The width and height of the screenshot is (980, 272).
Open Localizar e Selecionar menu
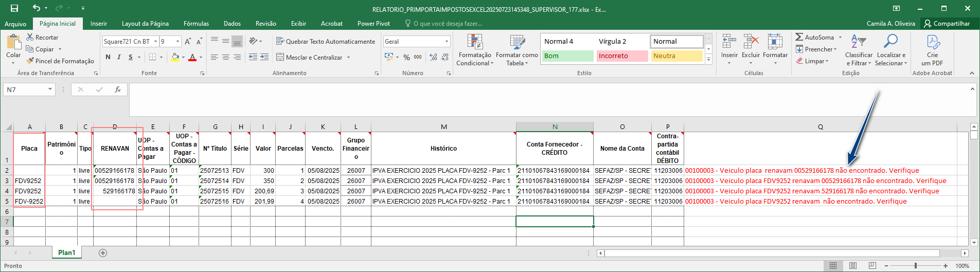click(x=891, y=50)
